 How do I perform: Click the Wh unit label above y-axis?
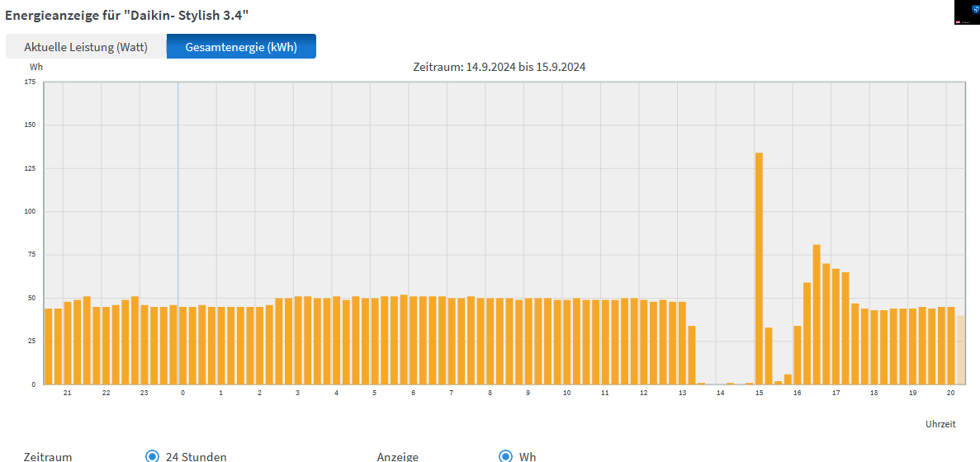36,67
